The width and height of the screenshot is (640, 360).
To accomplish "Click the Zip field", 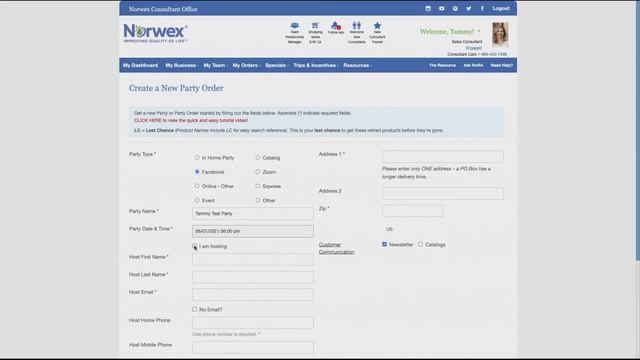I will pos(412,211).
